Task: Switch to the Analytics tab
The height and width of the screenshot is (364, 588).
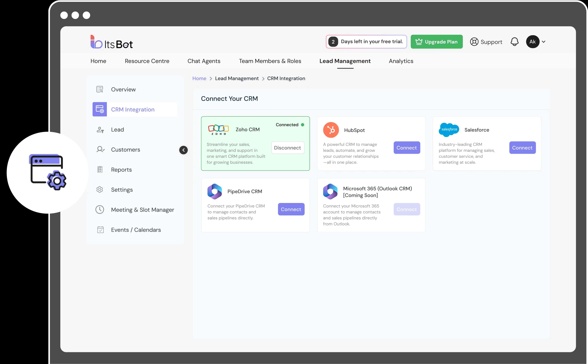Action: 401,61
